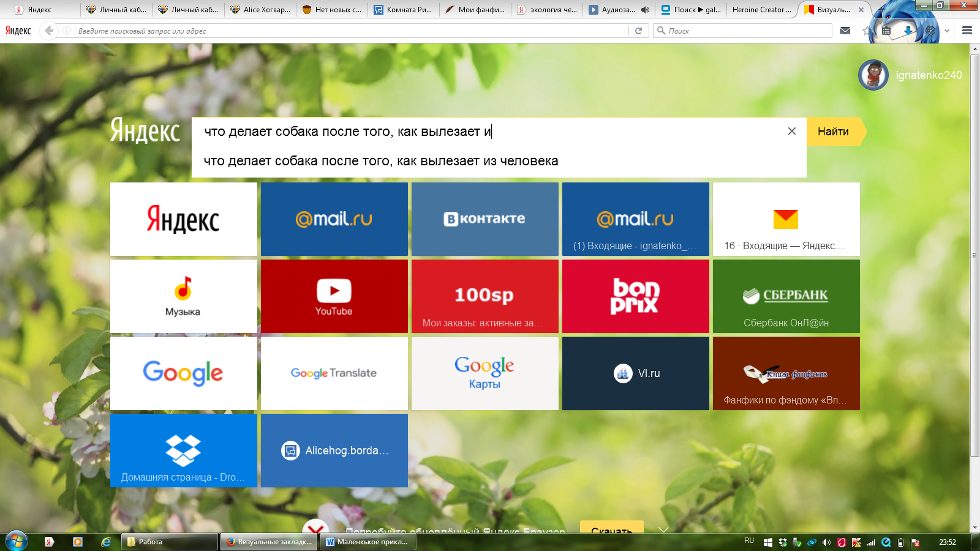
Task: Switch to 'Работа' folder taskbar window
Action: click(x=170, y=542)
